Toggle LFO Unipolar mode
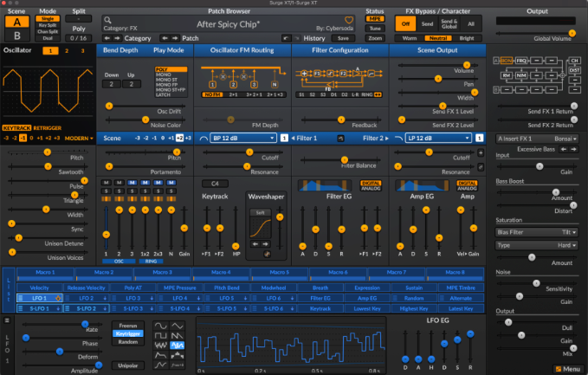The image size is (588, 375). point(128,365)
